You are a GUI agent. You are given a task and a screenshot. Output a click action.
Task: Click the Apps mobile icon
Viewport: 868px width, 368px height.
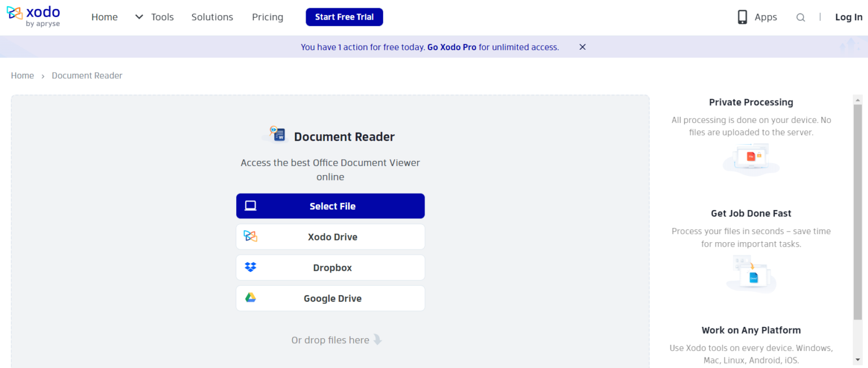coord(742,16)
